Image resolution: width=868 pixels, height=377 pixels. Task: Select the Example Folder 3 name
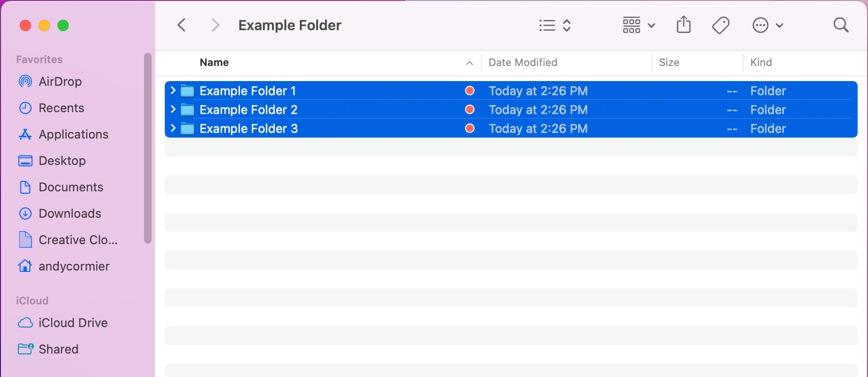pos(249,129)
